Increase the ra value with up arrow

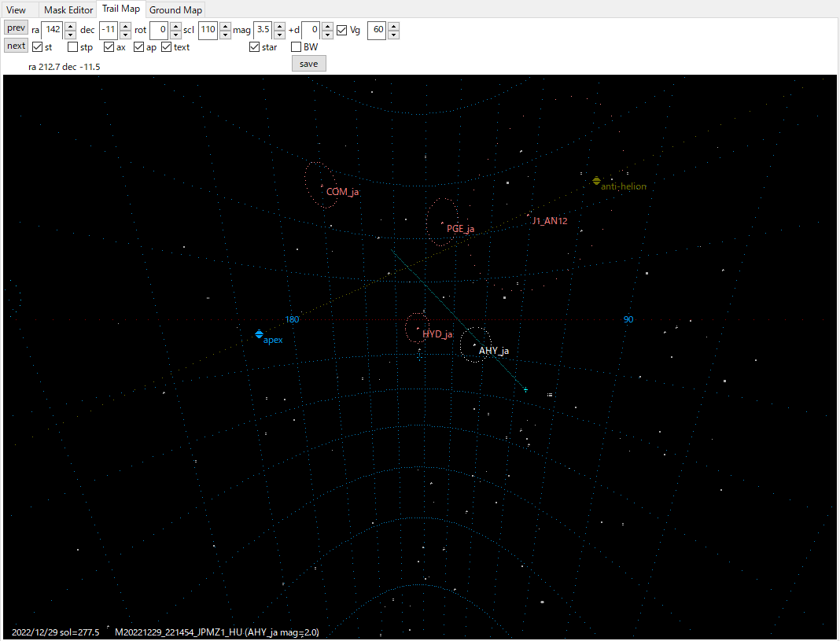(70, 26)
